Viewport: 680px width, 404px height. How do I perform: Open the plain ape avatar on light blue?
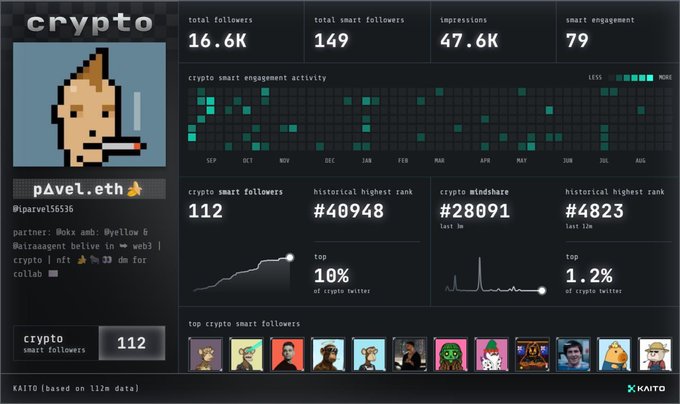(x=369, y=355)
